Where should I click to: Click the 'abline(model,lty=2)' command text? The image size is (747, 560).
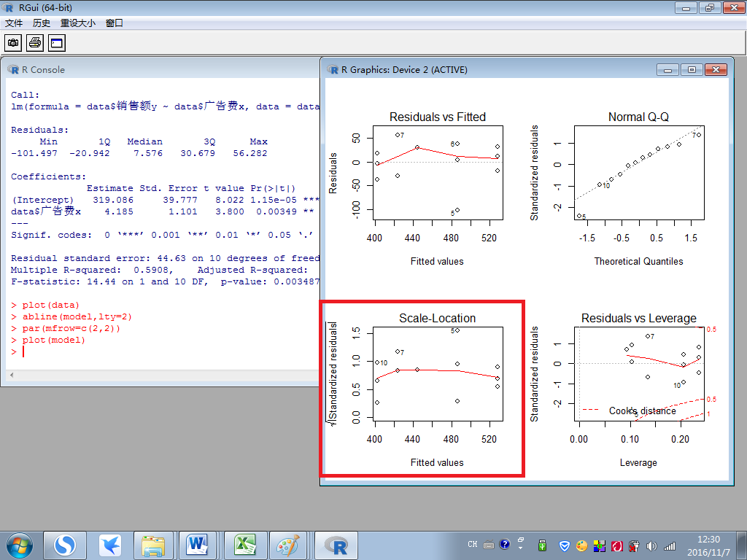(x=77, y=316)
